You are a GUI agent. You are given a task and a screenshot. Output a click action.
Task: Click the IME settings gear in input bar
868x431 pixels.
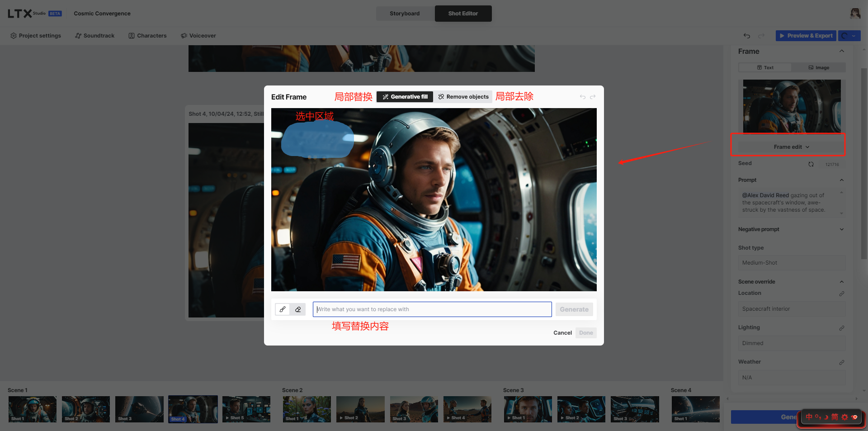(x=844, y=417)
